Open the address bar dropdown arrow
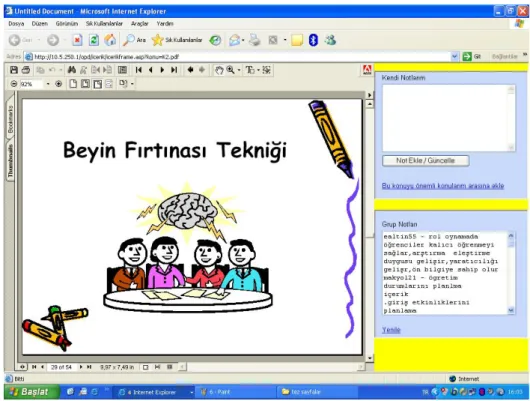The width and height of the screenshot is (530, 401). (455, 56)
